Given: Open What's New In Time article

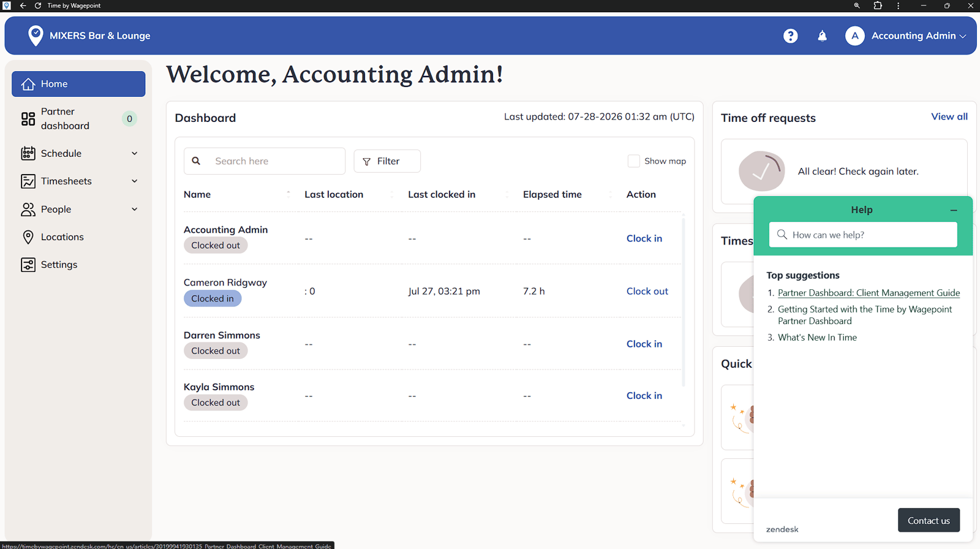Looking at the screenshot, I should 817,338.
